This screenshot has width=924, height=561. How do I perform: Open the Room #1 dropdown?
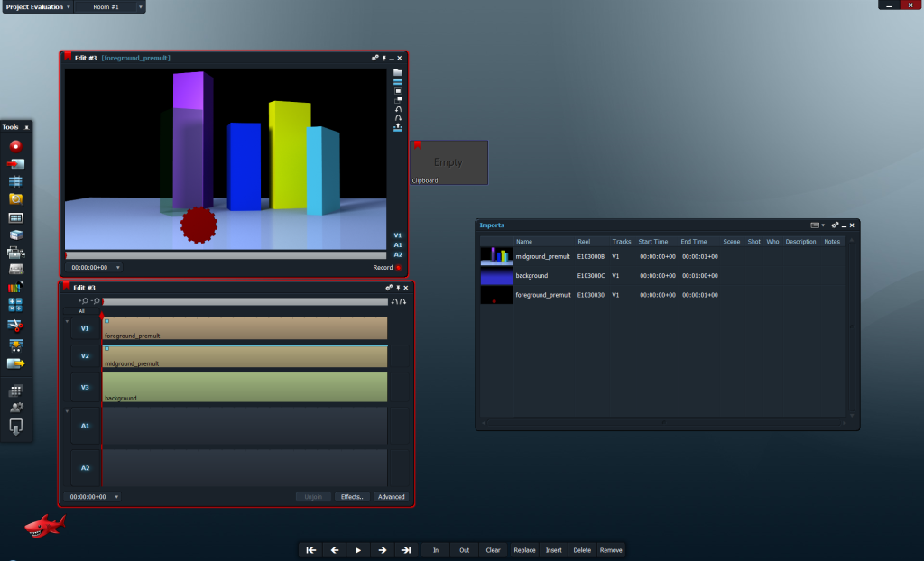click(140, 7)
